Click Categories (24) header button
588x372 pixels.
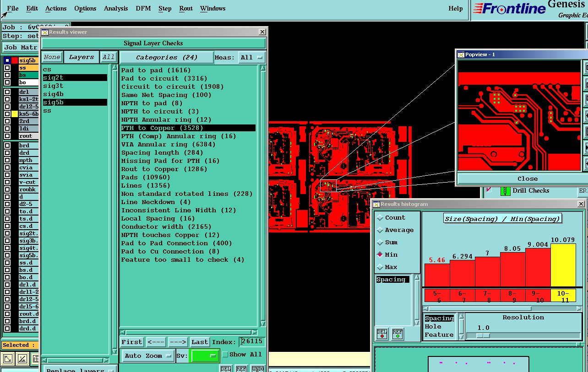(x=167, y=58)
